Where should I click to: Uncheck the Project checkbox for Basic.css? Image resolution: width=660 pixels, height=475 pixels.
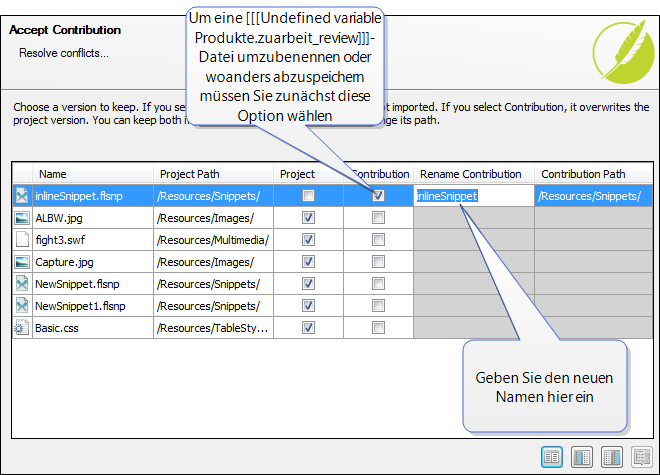(308, 327)
